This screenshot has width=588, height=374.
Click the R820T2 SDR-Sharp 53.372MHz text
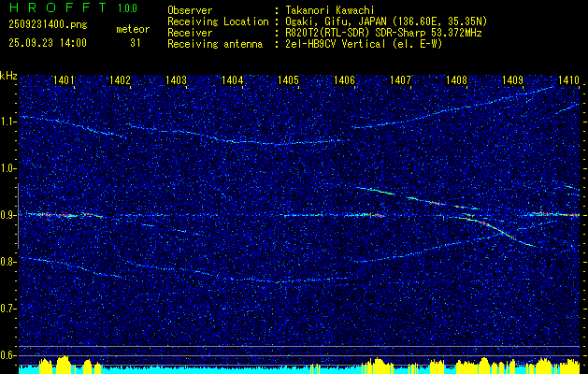pos(383,33)
